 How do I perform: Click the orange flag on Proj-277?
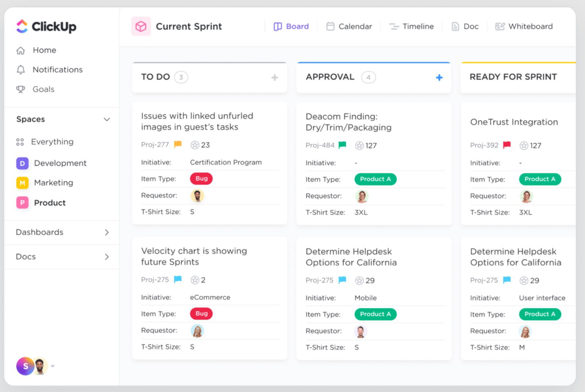[178, 144]
